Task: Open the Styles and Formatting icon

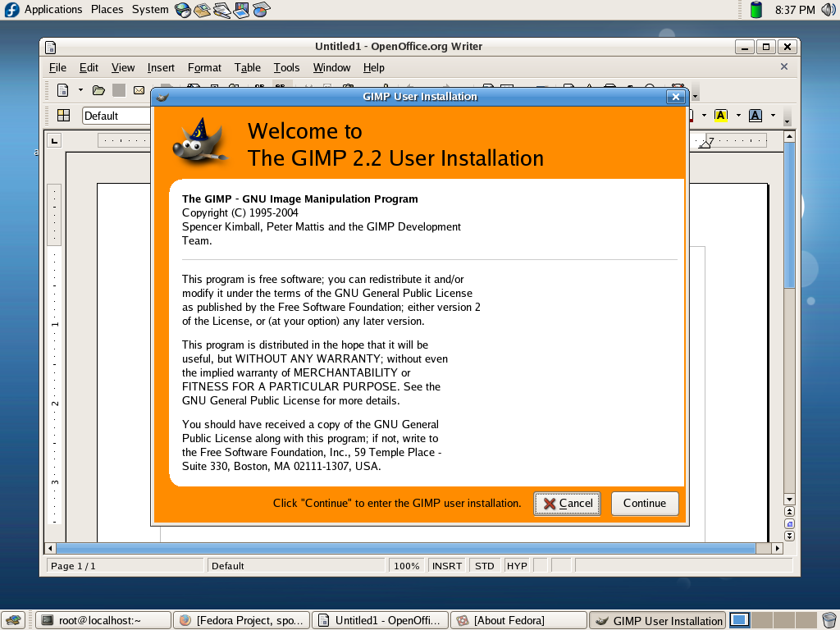Action: coord(64,115)
